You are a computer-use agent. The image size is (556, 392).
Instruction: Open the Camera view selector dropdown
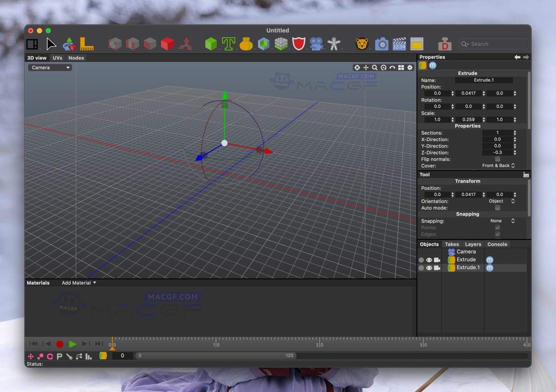[x=50, y=68]
